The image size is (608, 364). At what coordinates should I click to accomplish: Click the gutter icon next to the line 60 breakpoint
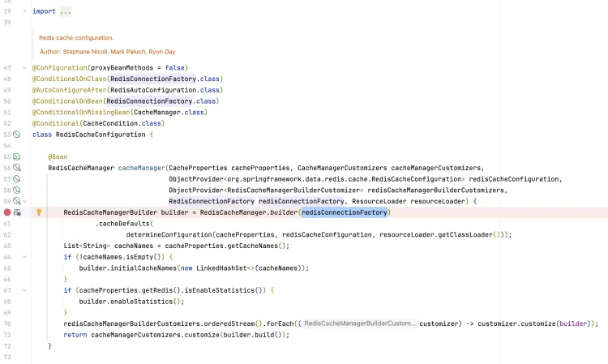click(x=17, y=212)
